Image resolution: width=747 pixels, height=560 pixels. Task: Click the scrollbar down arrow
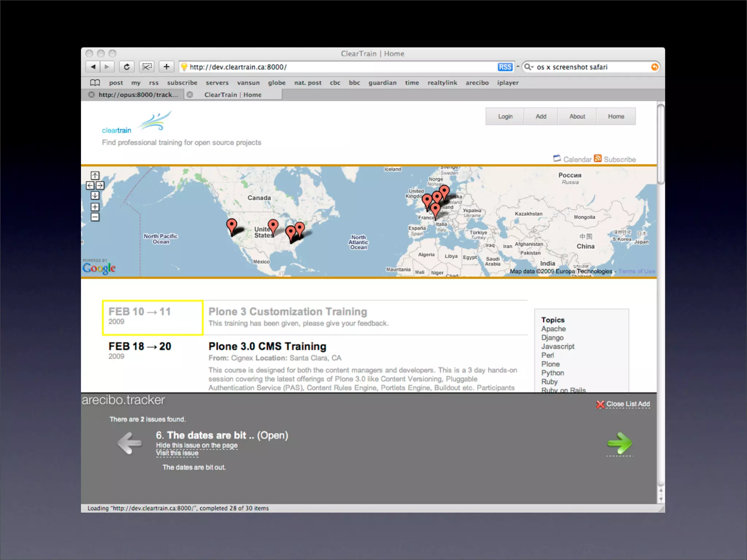click(x=661, y=499)
